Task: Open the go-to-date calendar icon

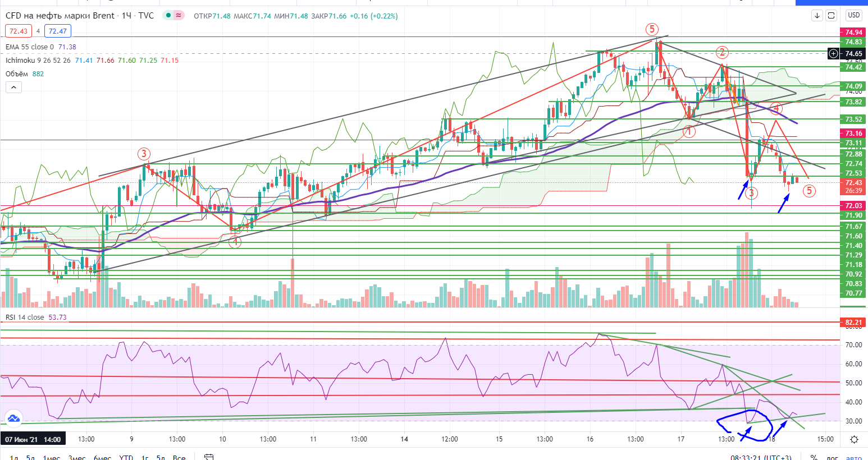Action: (x=209, y=457)
